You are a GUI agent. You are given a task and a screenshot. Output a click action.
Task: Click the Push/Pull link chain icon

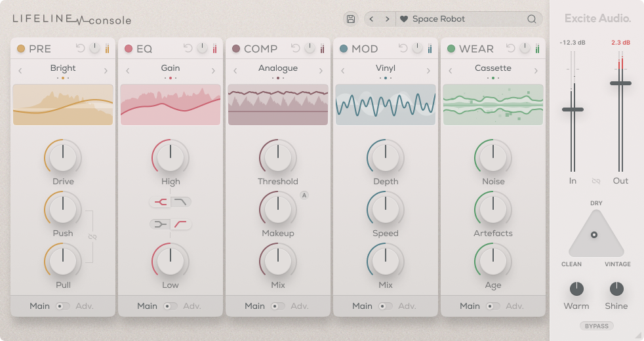point(92,237)
